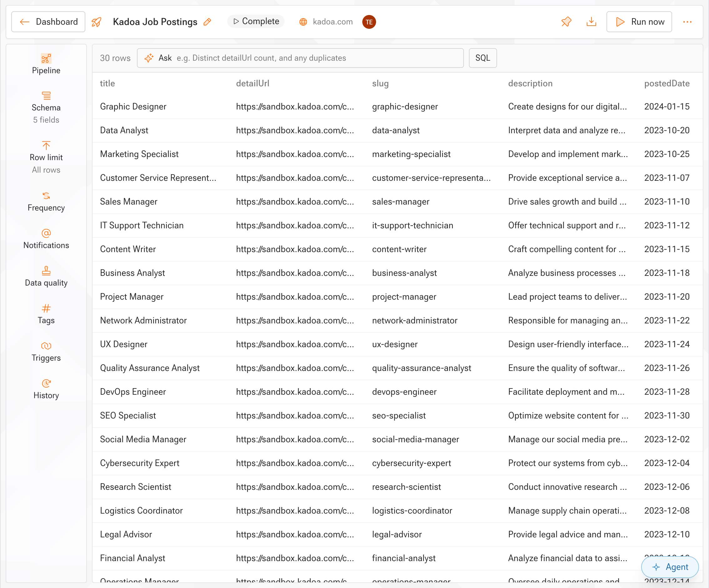Click the rocket icon beside workflow title
The width and height of the screenshot is (709, 588).
click(97, 22)
